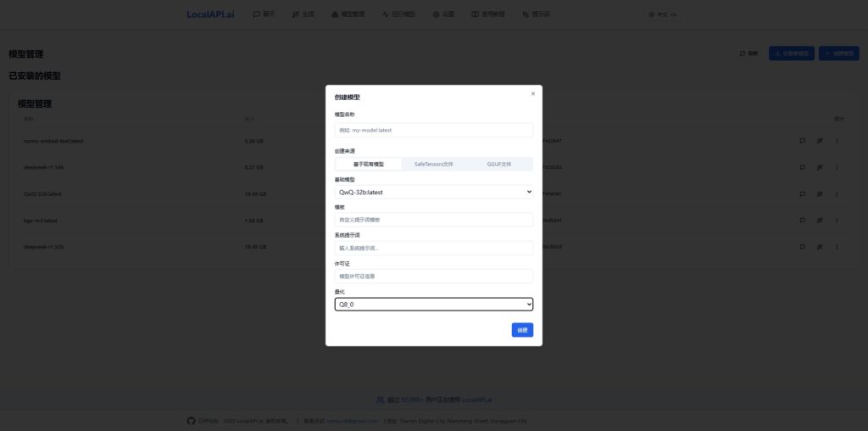868x431 pixels.
Task: Click the wand icon for bge-m3:latest row
Action: tap(820, 220)
